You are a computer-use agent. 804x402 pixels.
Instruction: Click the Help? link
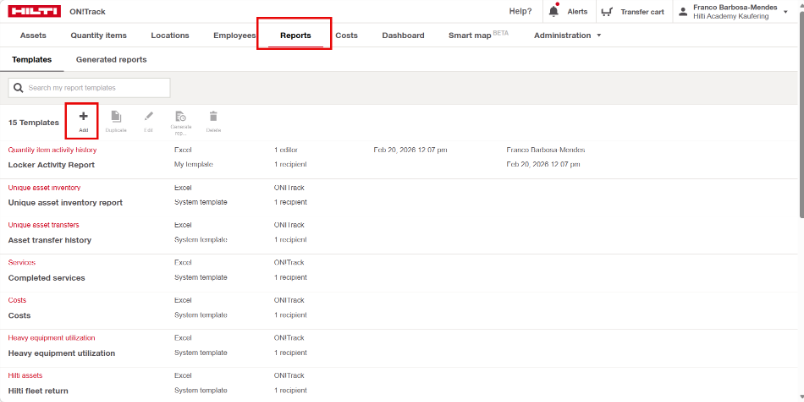coord(520,11)
